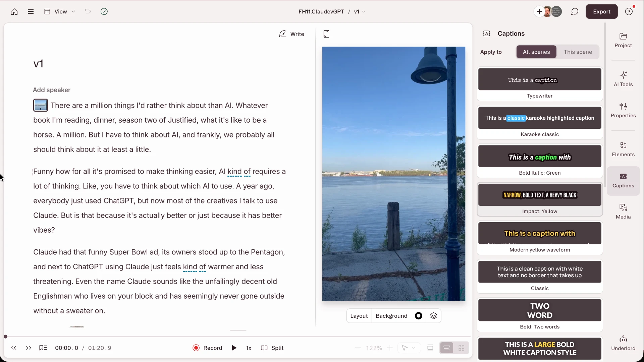Click the Background color circle swatch
This screenshot has width=644, height=362.
point(418,316)
